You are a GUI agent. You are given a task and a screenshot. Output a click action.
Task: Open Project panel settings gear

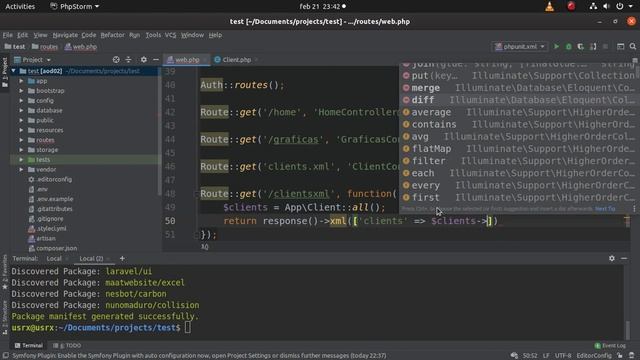[x=143, y=60]
